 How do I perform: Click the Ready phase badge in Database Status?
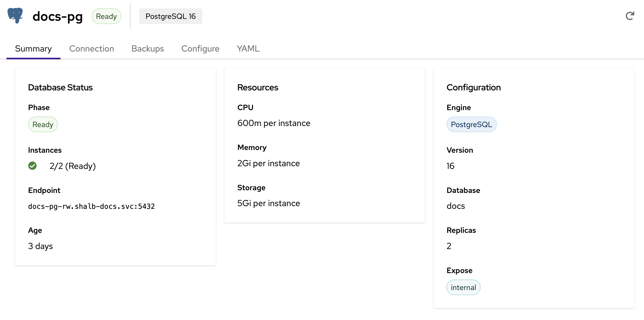pos(43,124)
